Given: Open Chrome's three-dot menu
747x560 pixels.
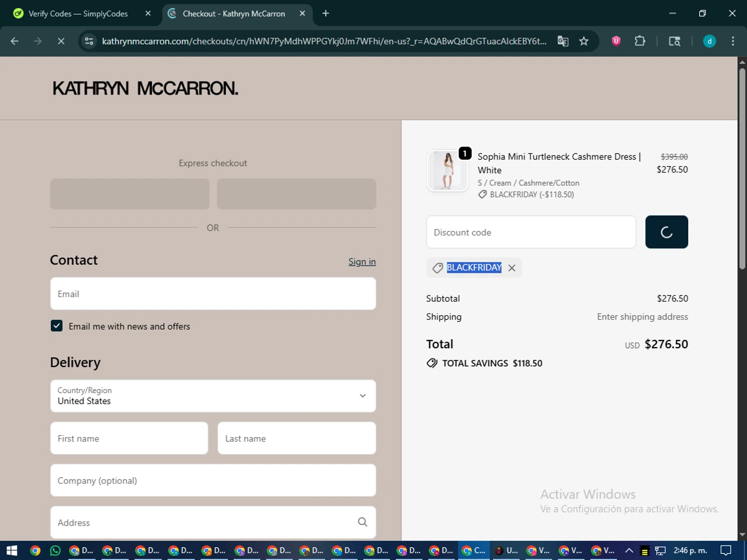Looking at the screenshot, I should (x=733, y=41).
